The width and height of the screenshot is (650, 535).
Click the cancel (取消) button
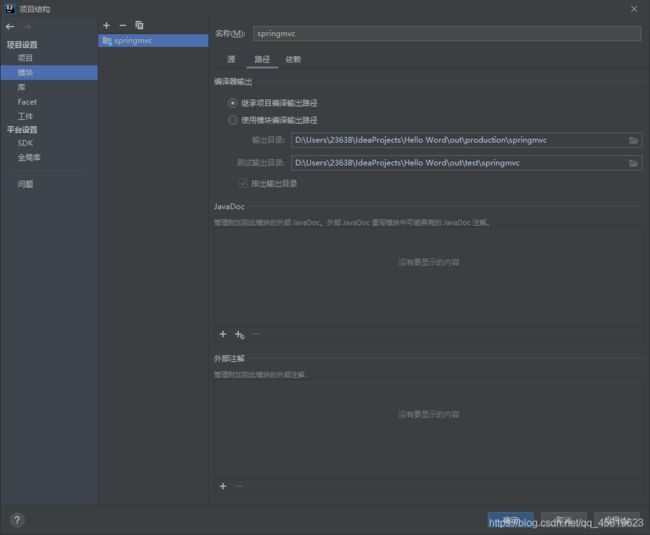(563, 520)
